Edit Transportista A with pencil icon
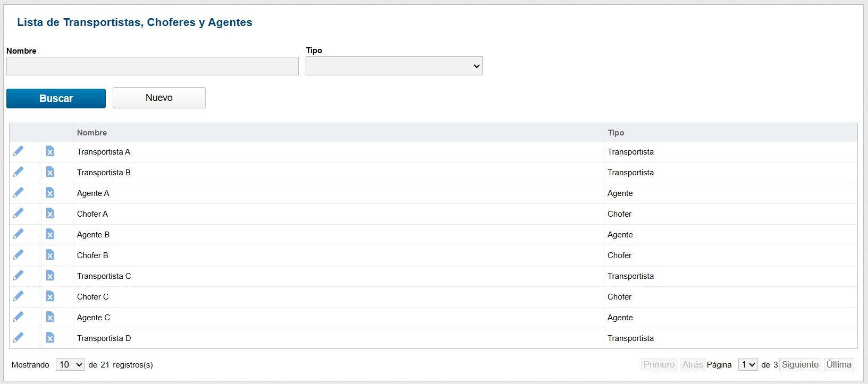Image resolution: width=868 pixels, height=384 pixels. [x=18, y=151]
